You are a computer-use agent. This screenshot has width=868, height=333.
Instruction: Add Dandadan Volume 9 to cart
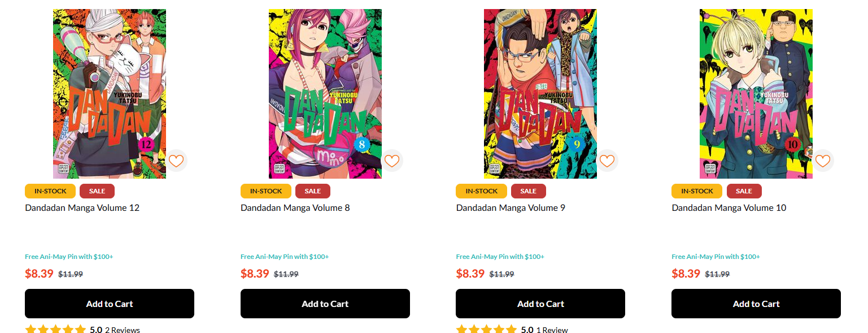[540, 304]
